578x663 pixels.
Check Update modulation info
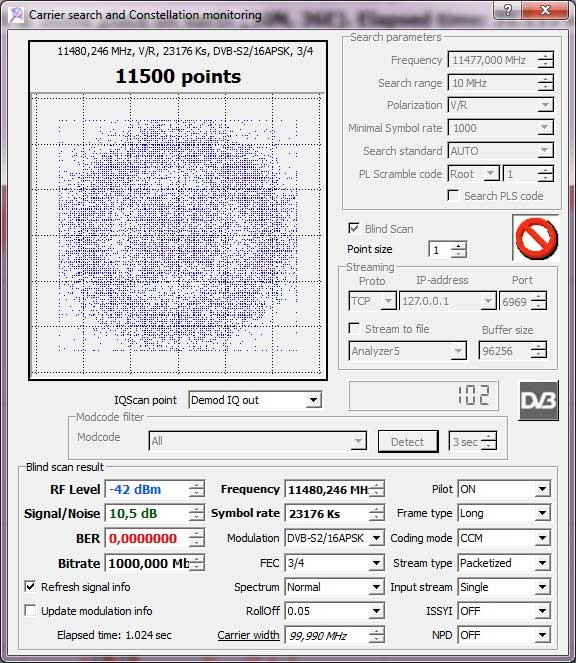pos(30,611)
